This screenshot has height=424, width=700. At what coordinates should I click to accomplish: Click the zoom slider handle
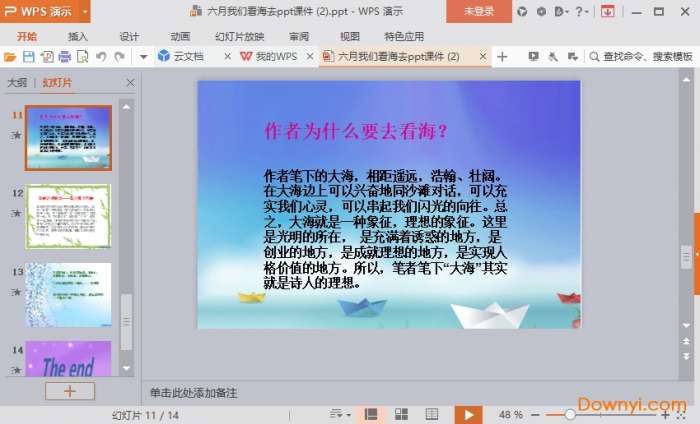click(570, 415)
